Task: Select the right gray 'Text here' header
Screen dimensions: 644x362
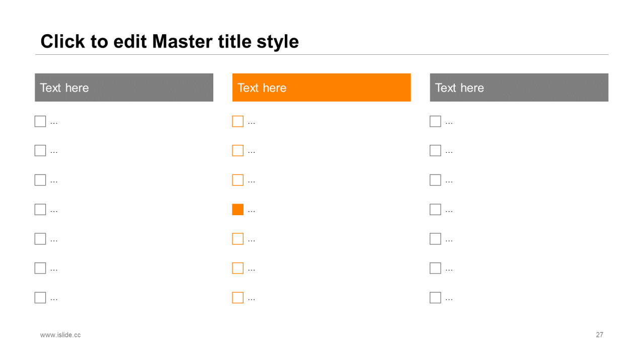Action: click(519, 87)
